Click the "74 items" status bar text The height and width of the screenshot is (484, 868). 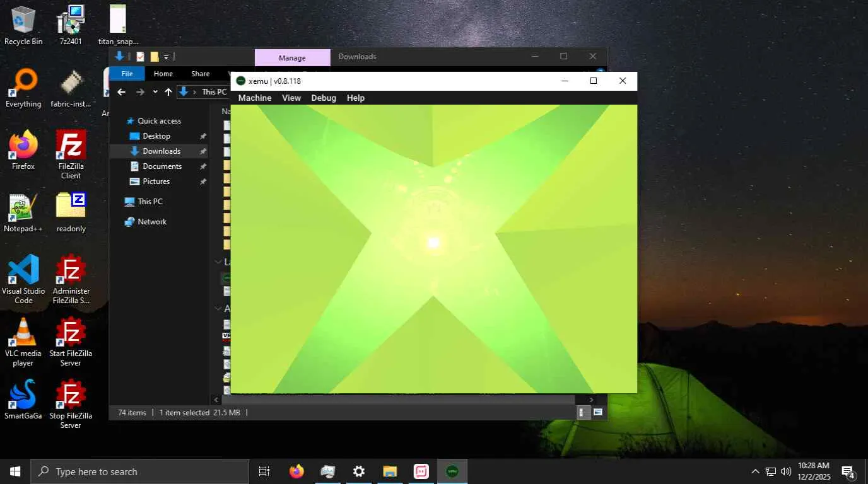[x=132, y=413]
